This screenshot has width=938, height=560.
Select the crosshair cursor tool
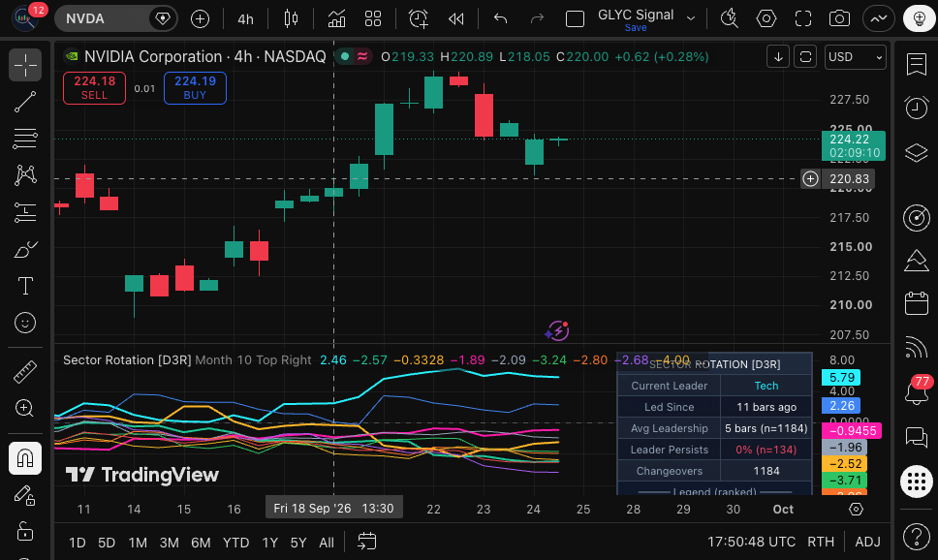[x=25, y=65]
